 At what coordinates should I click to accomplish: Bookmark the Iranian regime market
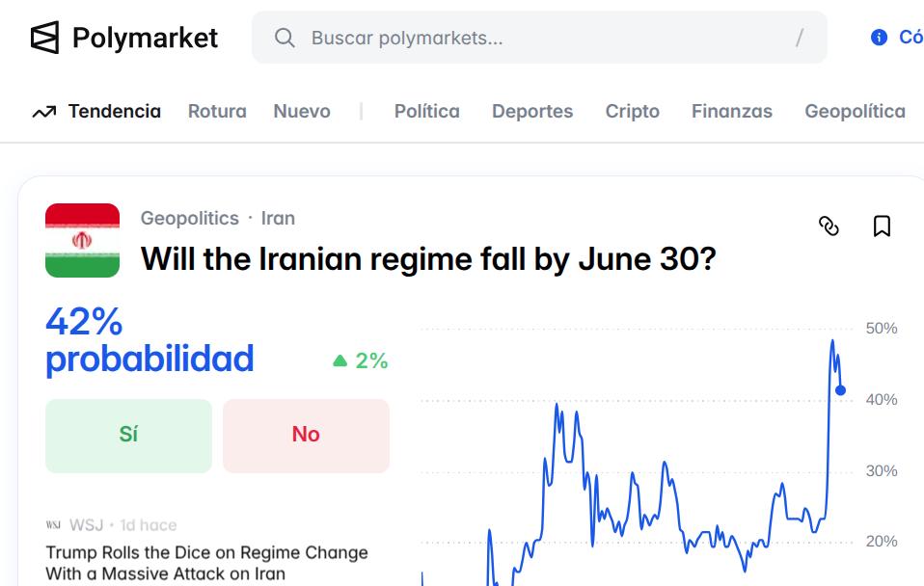(x=882, y=226)
